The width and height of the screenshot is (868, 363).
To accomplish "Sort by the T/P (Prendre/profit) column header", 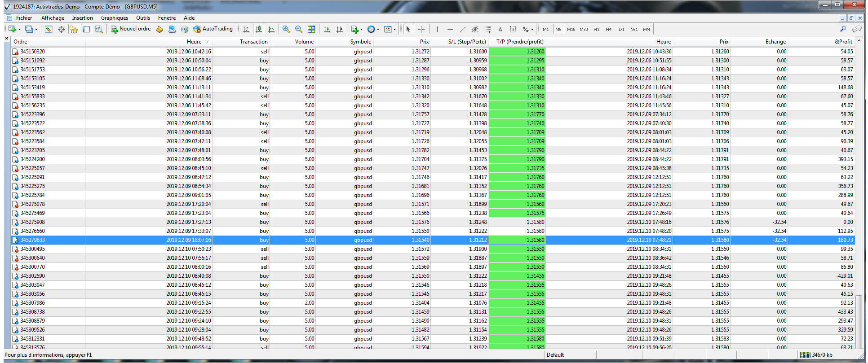I will pos(517,42).
